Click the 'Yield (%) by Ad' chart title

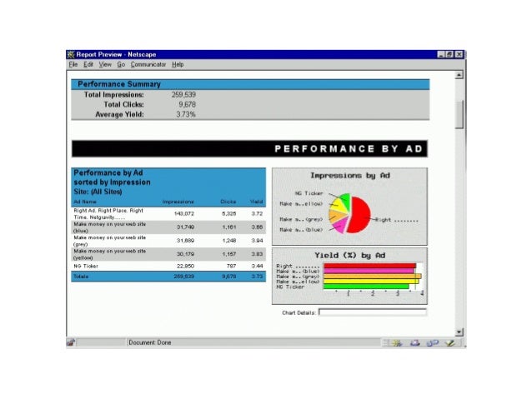350,256
